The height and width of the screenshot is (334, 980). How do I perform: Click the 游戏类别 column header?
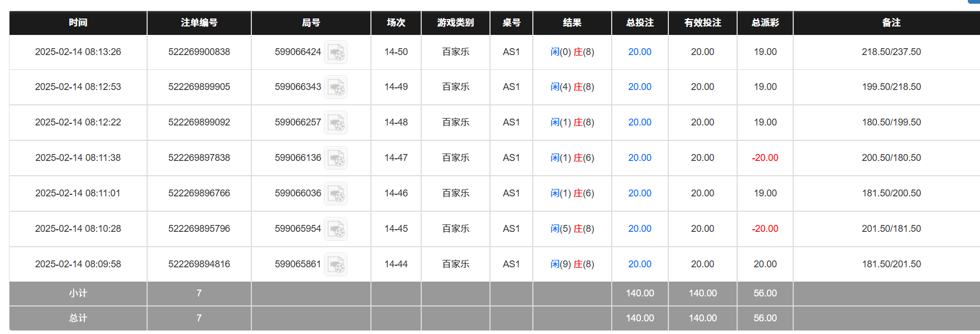point(455,23)
